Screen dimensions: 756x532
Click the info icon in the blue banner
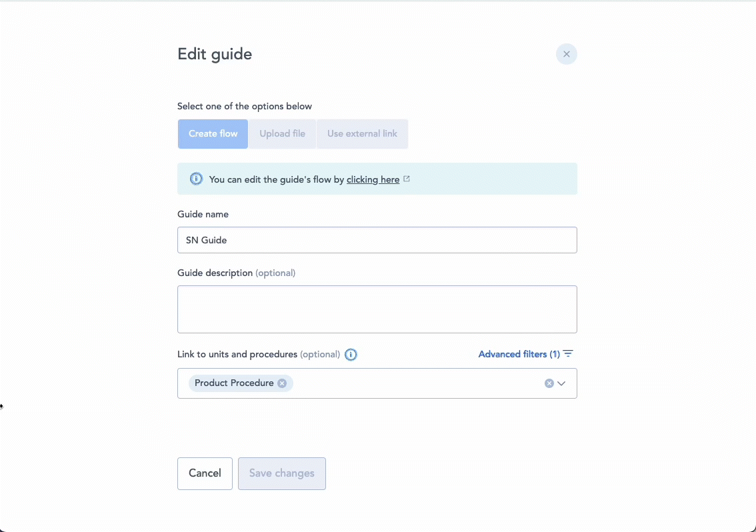pos(196,179)
